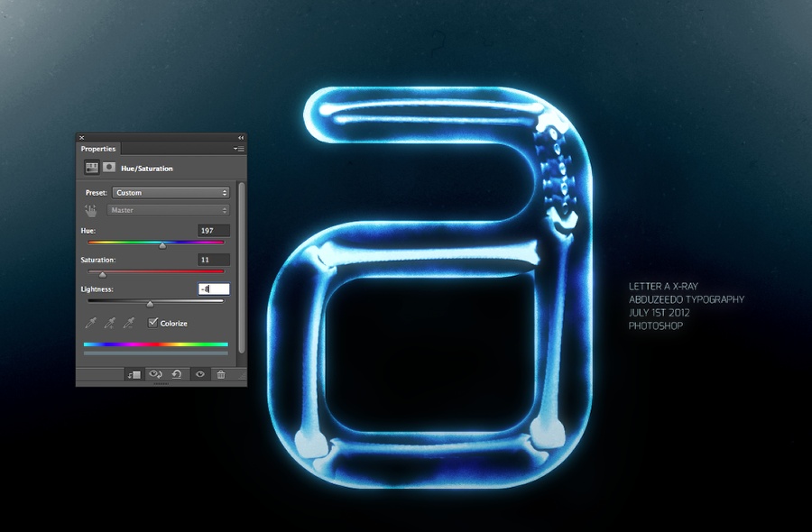Image resolution: width=812 pixels, height=532 pixels.
Task: Click the "Lightness:" label
Action: coord(97,289)
